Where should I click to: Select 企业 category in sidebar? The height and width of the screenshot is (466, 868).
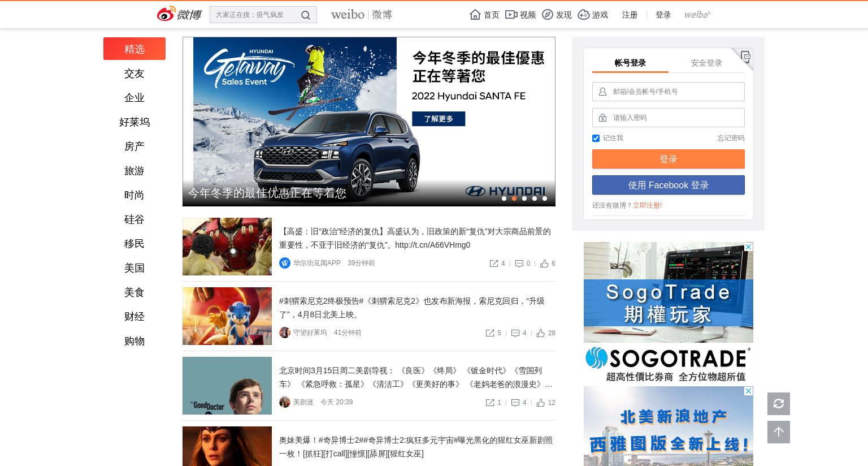(x=134, y=98)
